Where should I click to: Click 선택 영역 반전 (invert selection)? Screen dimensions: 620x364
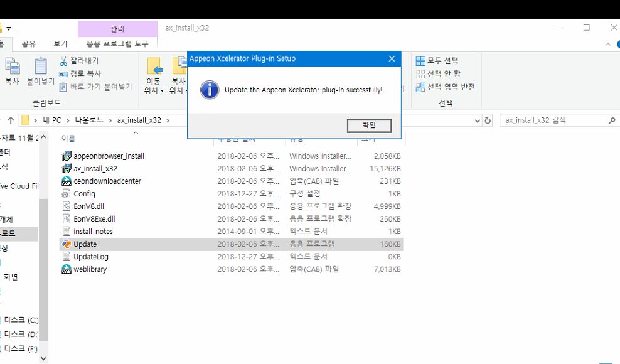[445, 87]
